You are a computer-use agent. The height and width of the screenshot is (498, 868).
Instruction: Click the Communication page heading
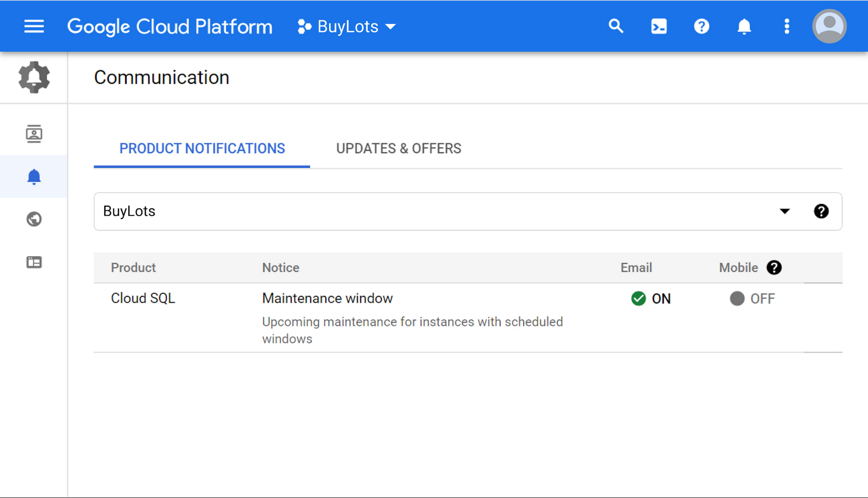coord(162,77)
